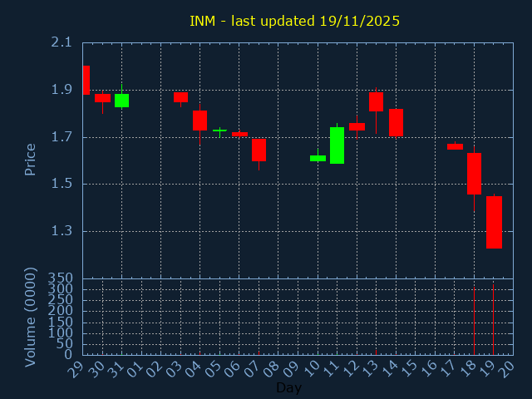Viewport: 532px width, 399px height.
Task: Select the tall green candlestick for day 11
Action: point(337,145)
